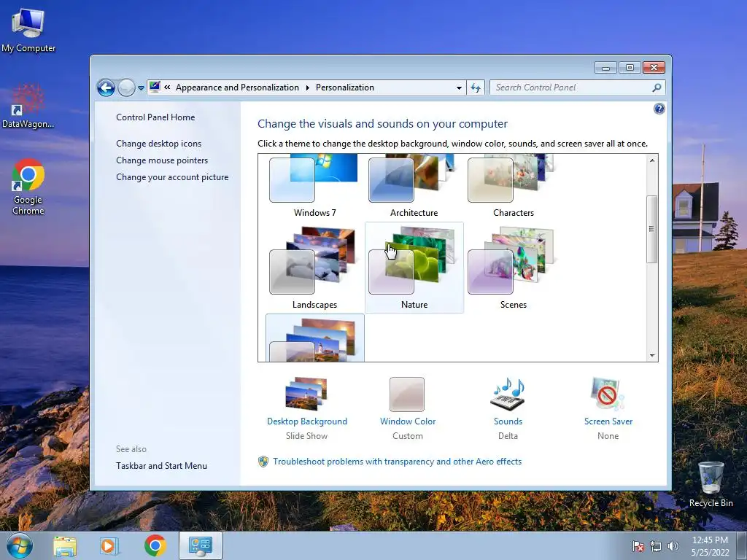Open Change mouse pointers link
The width and height of the screenshot is (747, 560).
(x=162, y=160)
